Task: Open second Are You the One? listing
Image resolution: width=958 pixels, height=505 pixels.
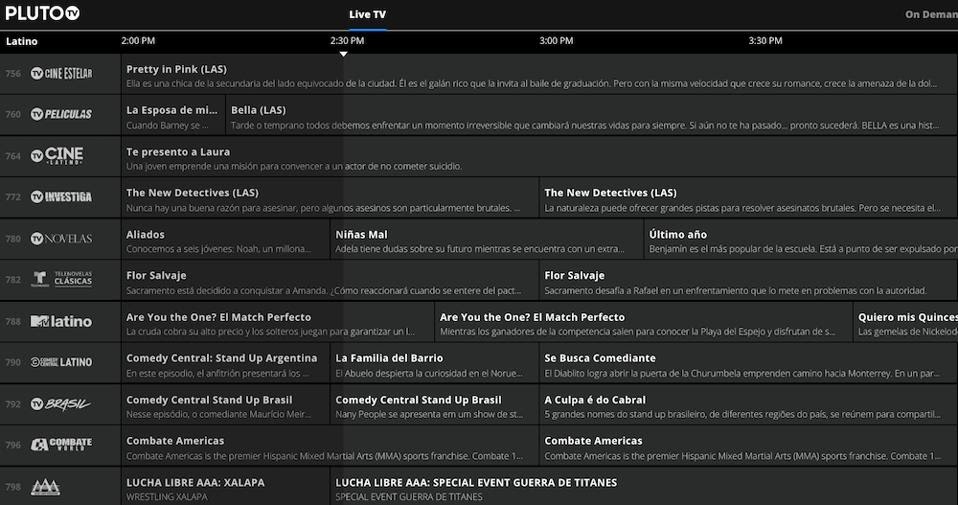Action: coord(644,321)
